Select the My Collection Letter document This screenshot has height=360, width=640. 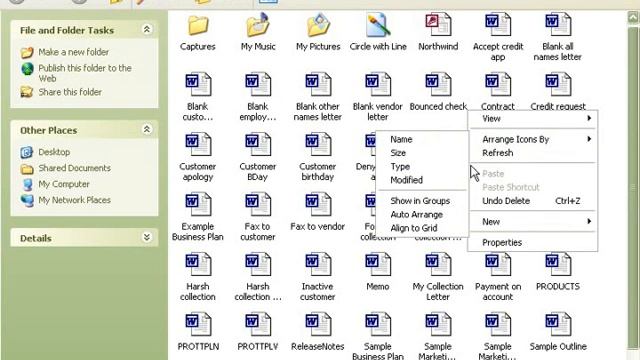[x=438, y=264]
